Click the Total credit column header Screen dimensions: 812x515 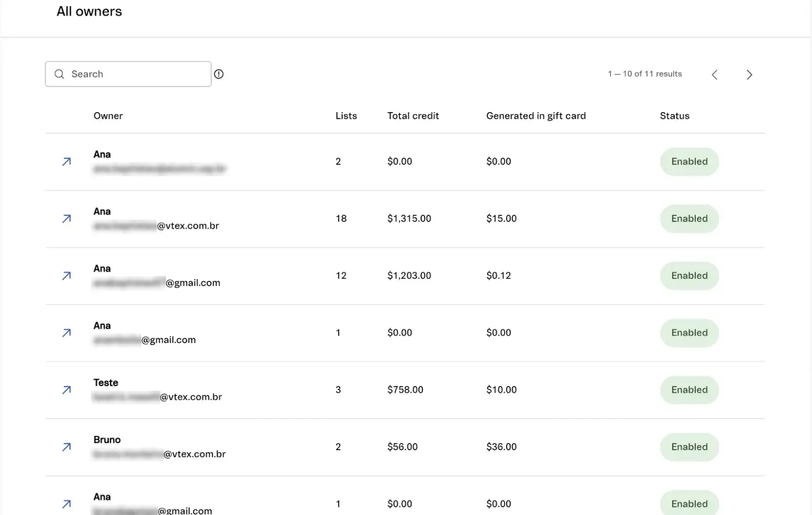tap(413, 116)
